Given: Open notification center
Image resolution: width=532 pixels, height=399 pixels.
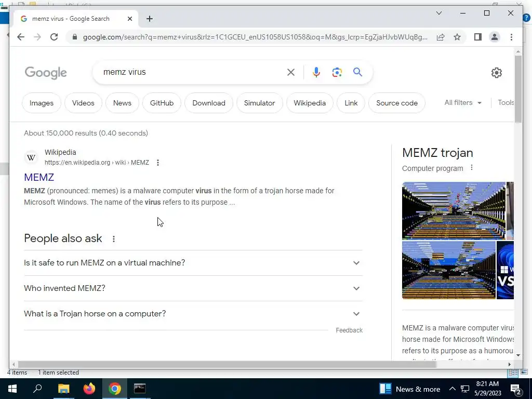Looking at the screenshot, I should [516, 389].
